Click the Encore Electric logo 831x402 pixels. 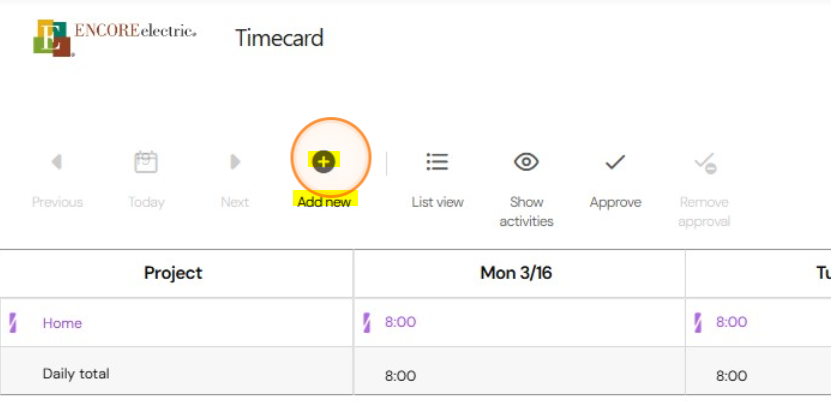tap(114, 38)
